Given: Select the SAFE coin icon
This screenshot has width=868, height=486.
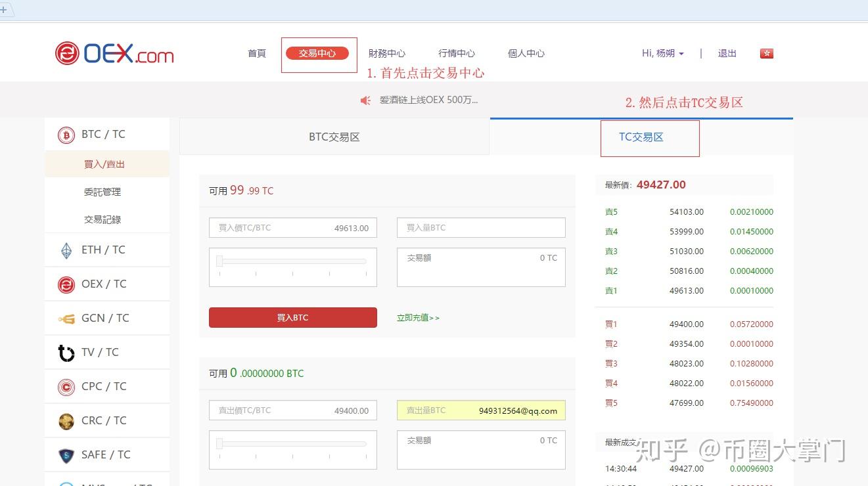Looking at the screenshot, I should coord(66,454).
